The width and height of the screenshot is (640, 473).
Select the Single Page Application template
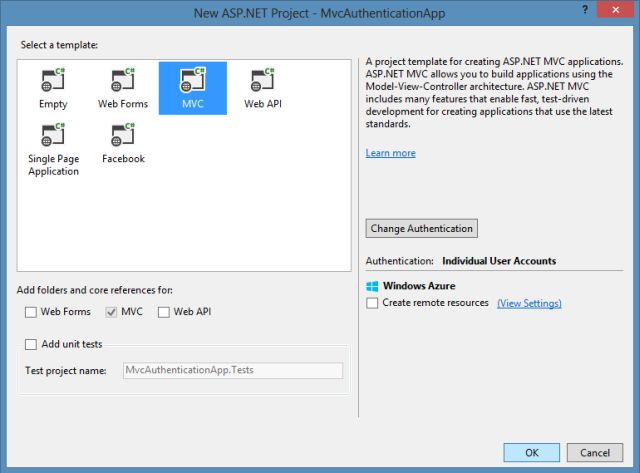53,149
